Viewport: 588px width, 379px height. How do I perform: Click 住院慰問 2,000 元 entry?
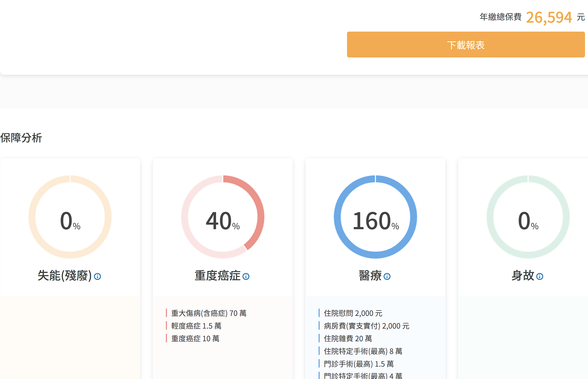click(x=353, y=313)
